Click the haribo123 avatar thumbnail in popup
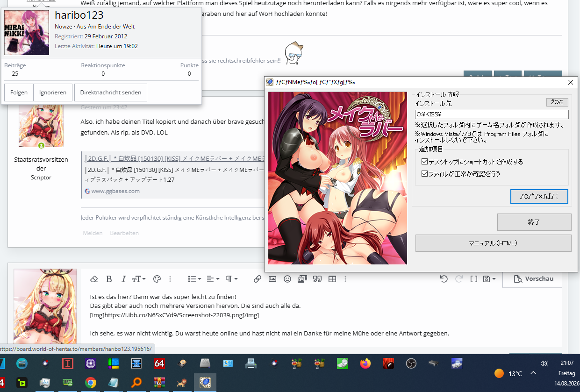Screen dimensions: 580x392 coord(27,33)
